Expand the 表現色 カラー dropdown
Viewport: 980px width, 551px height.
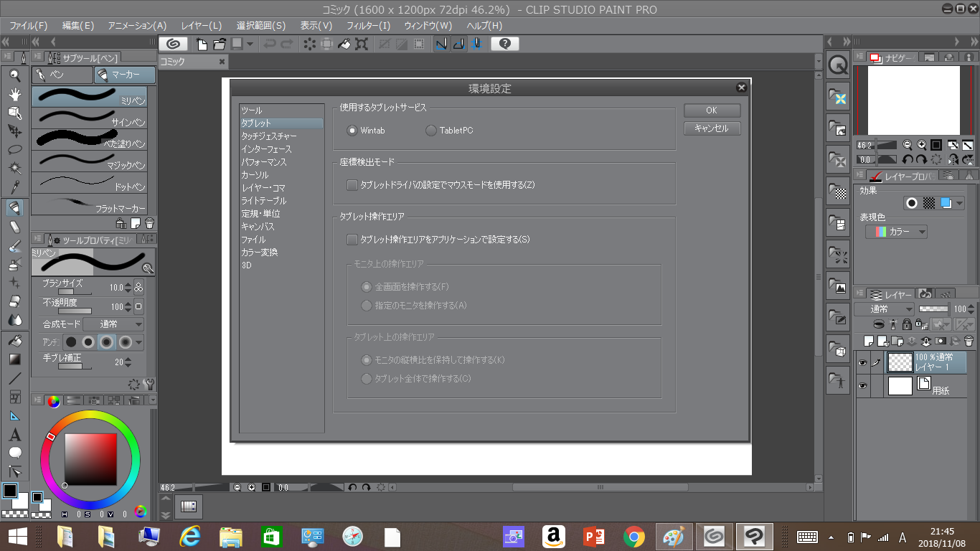point(896,232)
